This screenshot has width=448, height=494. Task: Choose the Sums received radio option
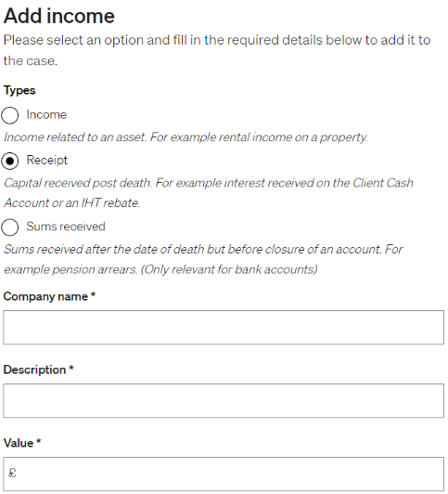click(x=10, y=227)
